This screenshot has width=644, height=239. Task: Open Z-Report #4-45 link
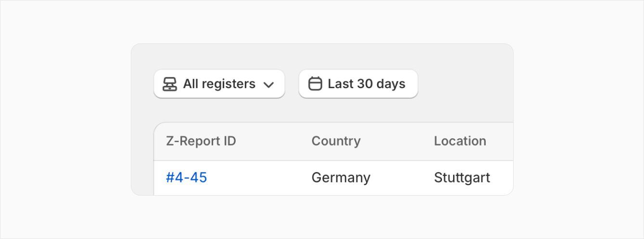pos(187,178)
